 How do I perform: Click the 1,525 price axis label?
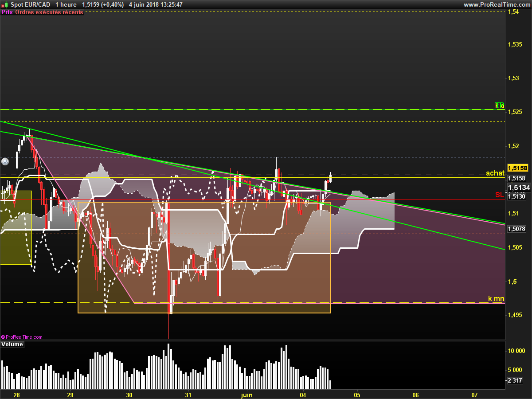click(x=516, y=112)
